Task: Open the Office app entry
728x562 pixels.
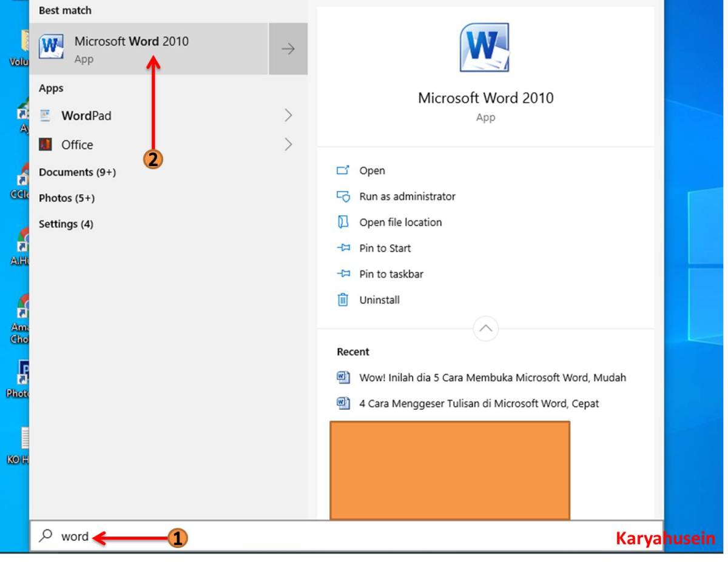Action: pyautogui.click(x=76, y=144)
